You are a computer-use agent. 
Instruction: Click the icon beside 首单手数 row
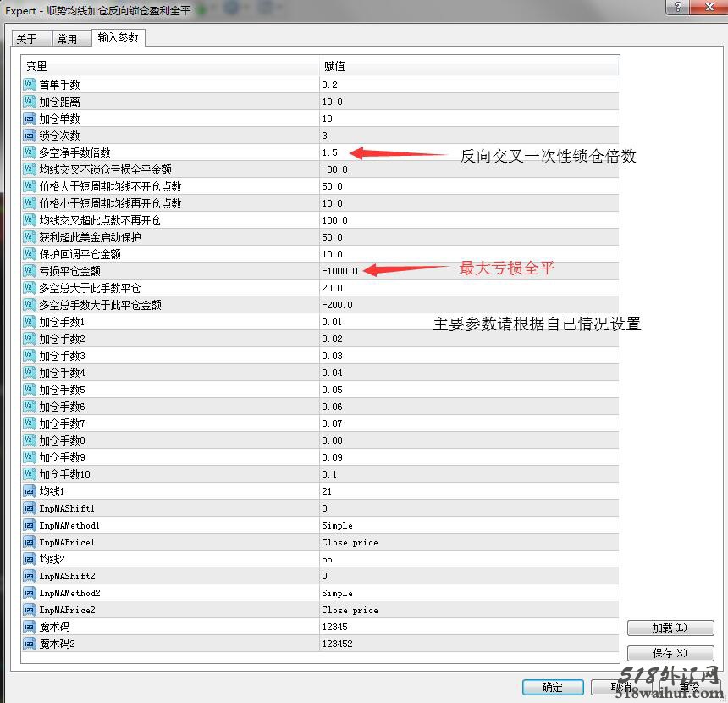click(29, 84)
